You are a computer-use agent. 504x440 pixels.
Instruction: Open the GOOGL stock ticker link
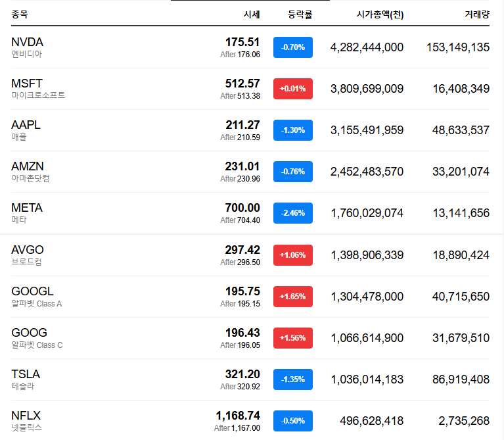pyautogui.click(x=32, y=292)
